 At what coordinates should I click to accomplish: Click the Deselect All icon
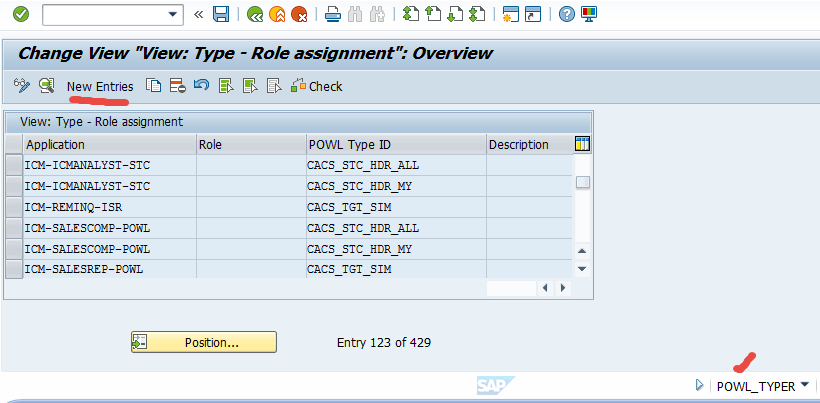(x=274, y=86)
